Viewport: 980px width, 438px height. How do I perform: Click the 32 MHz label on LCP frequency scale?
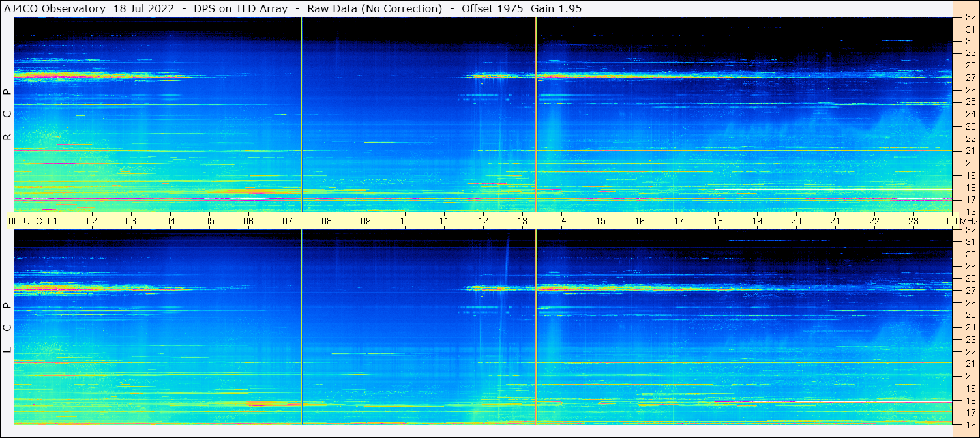[970, 230]
